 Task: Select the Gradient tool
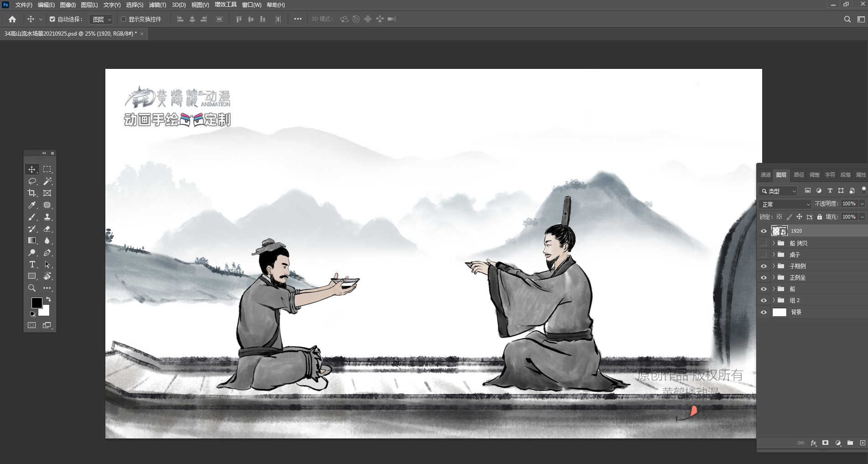(x=31, y=240)
